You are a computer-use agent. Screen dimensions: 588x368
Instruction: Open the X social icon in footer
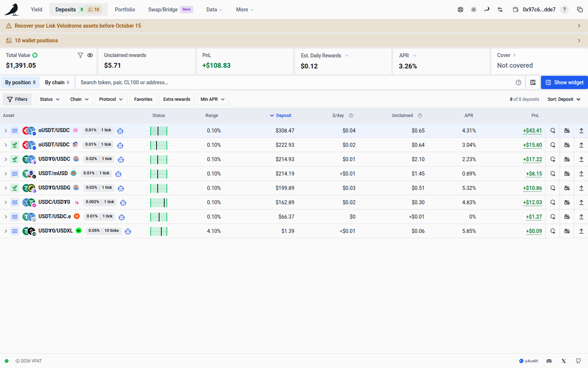(564, 361)
